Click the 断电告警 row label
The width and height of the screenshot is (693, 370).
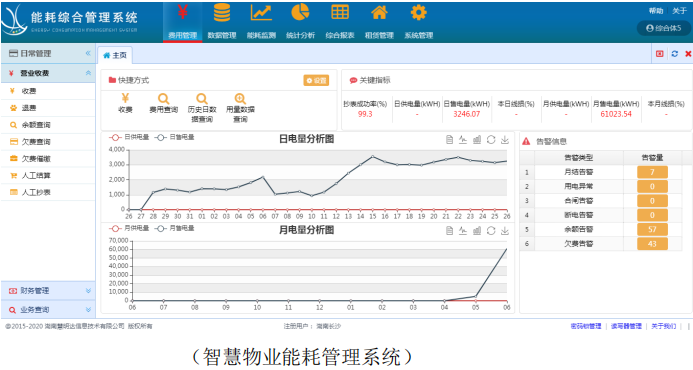coord(579,215)
